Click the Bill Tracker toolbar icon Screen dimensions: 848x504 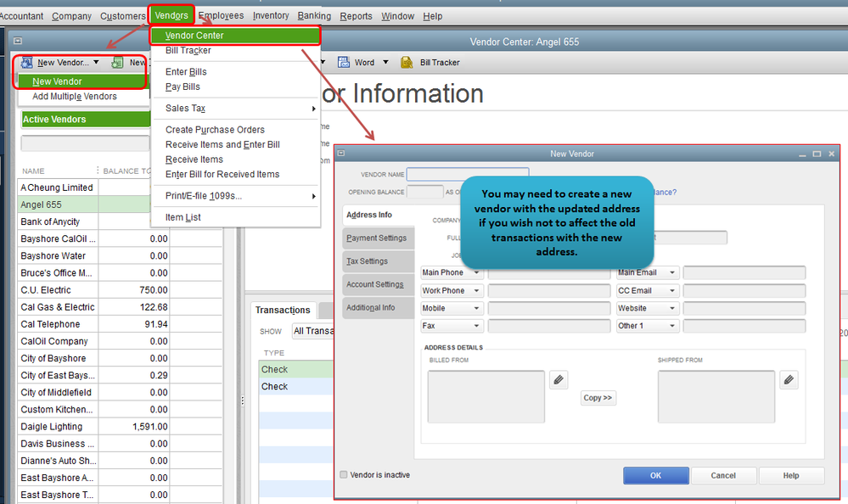tap(407, 62)
